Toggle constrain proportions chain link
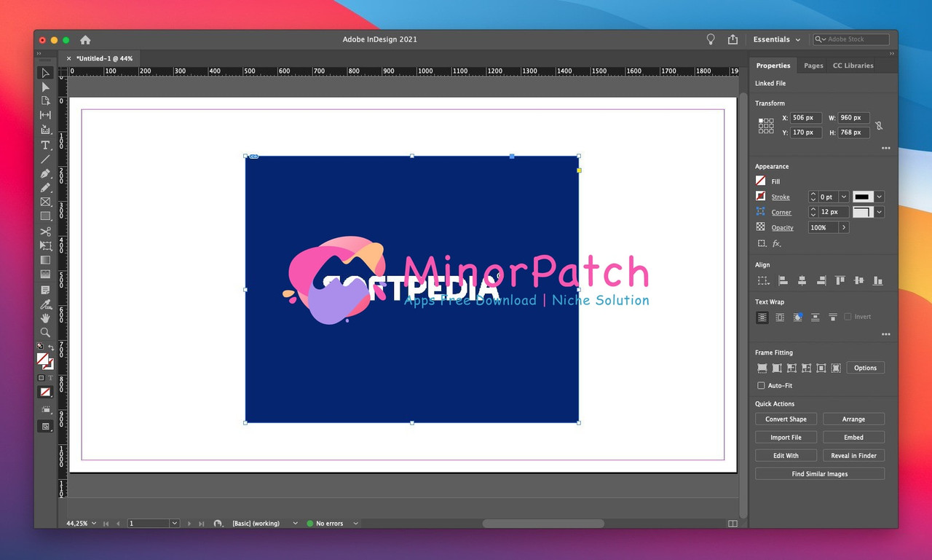932x560 pixels. (x=879, y=125)
